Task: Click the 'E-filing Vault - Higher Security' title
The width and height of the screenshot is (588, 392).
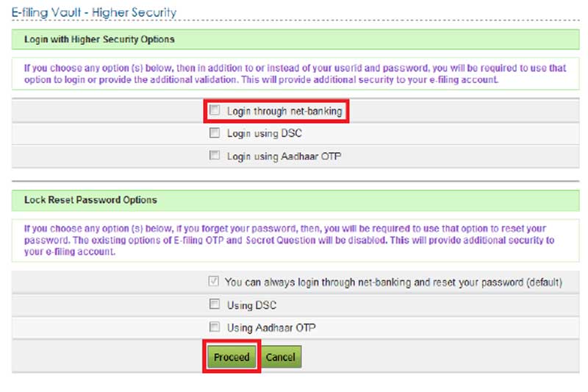Action: [x=94, y=13]
